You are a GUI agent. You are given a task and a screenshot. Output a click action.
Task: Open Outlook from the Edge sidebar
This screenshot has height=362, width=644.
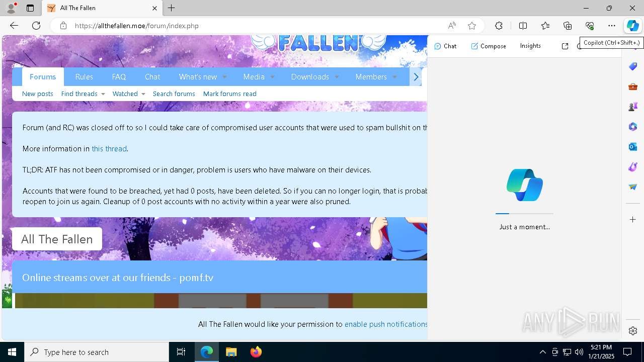point(632,146)
